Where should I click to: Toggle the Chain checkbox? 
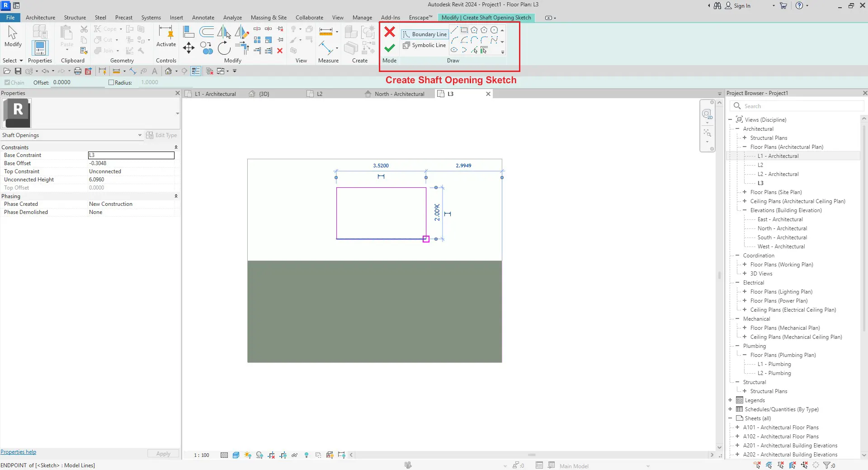pyautogui.click(x=7, y=83)
